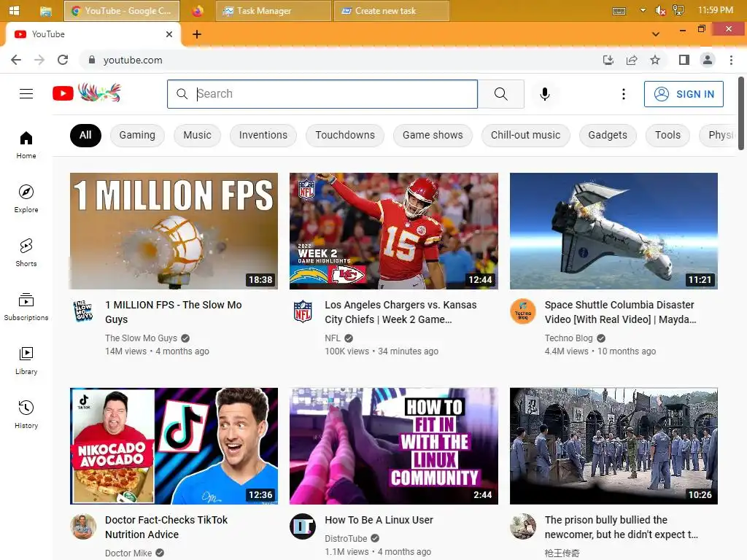747x560 pixels.
Task: Play Linux Community thumbnail
Action: (x=393, y=446)
